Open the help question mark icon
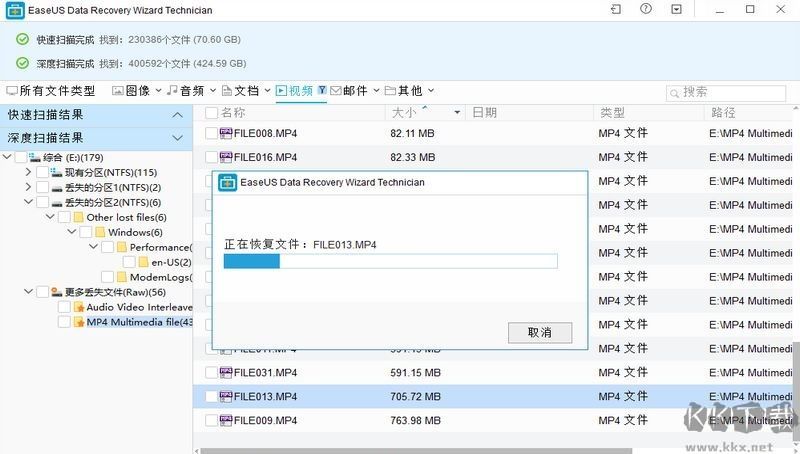Viewport: 800px width, 454px height. point(646,9)
